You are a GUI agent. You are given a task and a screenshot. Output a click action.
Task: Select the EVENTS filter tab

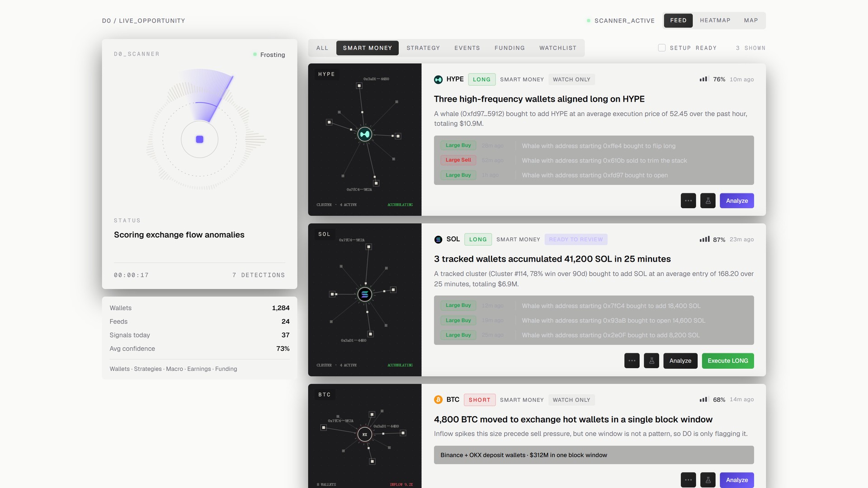[467, 48]
